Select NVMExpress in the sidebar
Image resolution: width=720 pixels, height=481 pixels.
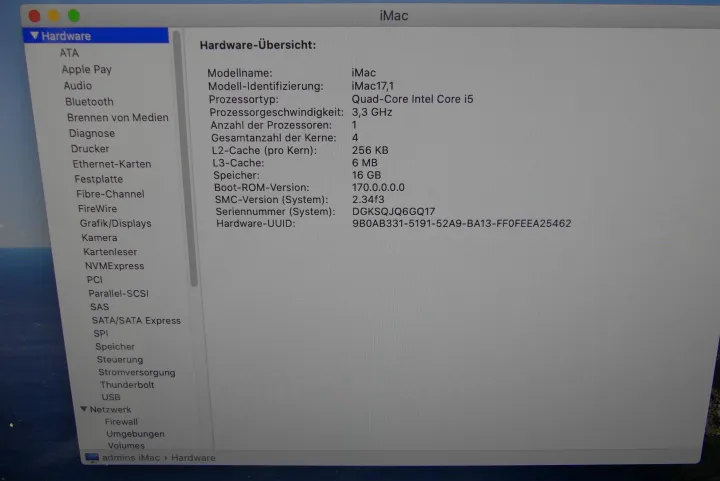tap(114, 266)
